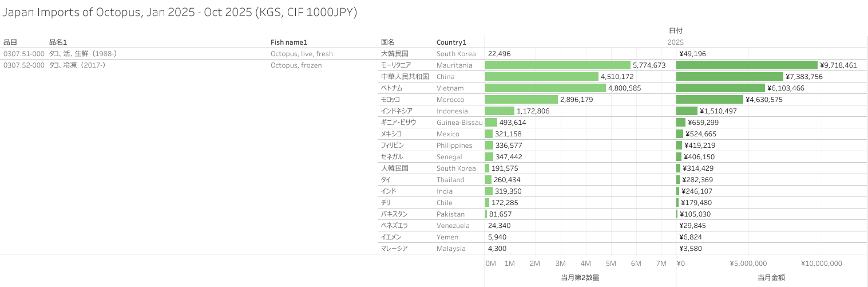This screenshot has width=868, height=287.
Task: Click Indonesia's light green quantity bar
Action: pos(500,111)
